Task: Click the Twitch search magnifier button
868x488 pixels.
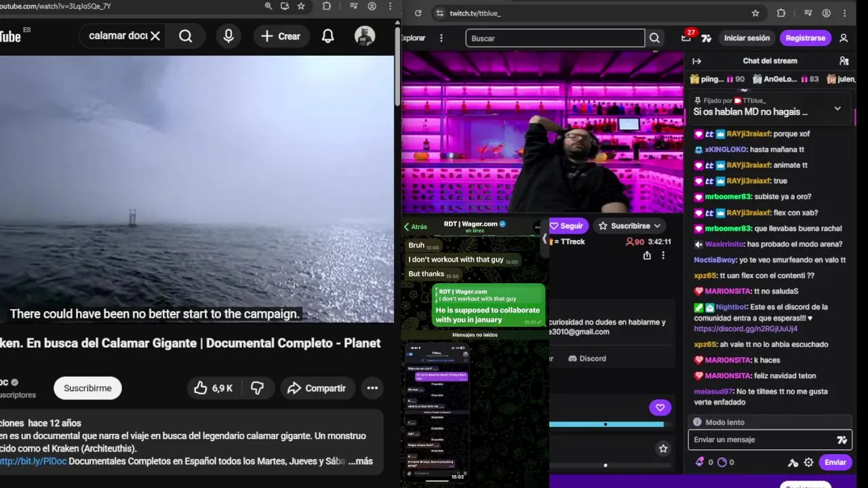Action: [x=654, y=38]
